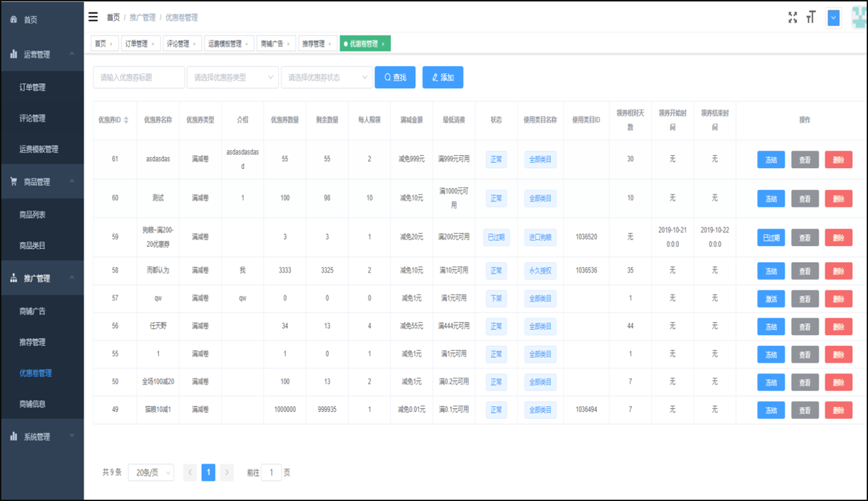Click 查看 for coupon 任天野
868x501 pixels.
[x=805, y=327]
